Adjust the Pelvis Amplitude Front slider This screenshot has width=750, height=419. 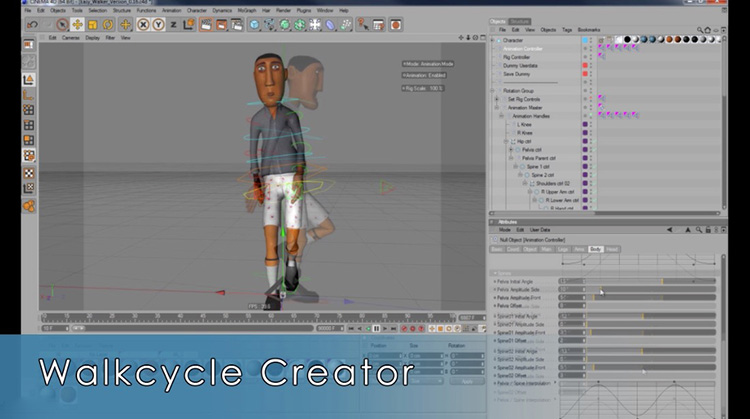(651, 298)
